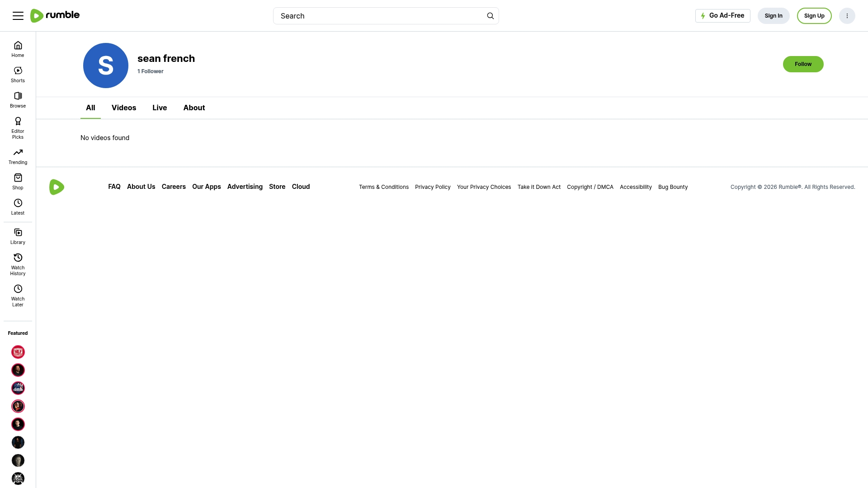868x488 pixels.
Task: Follow the sean french channel
Action: 803,64
